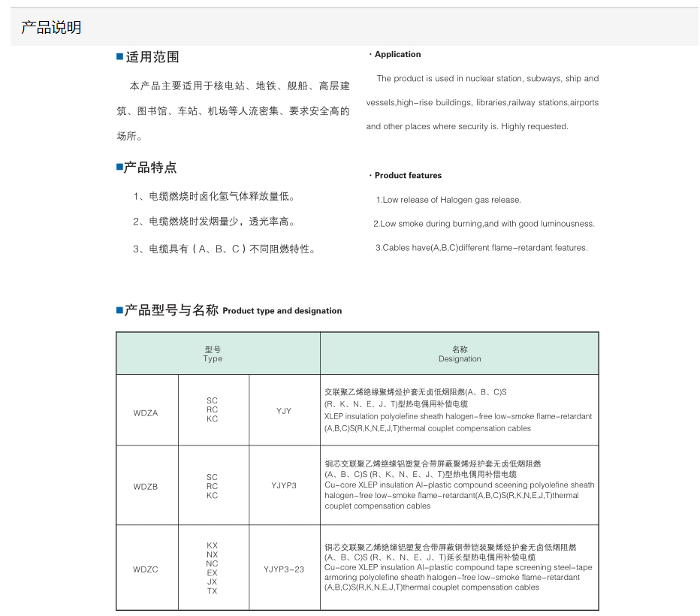Select the Product features heading

pos(408,175)
